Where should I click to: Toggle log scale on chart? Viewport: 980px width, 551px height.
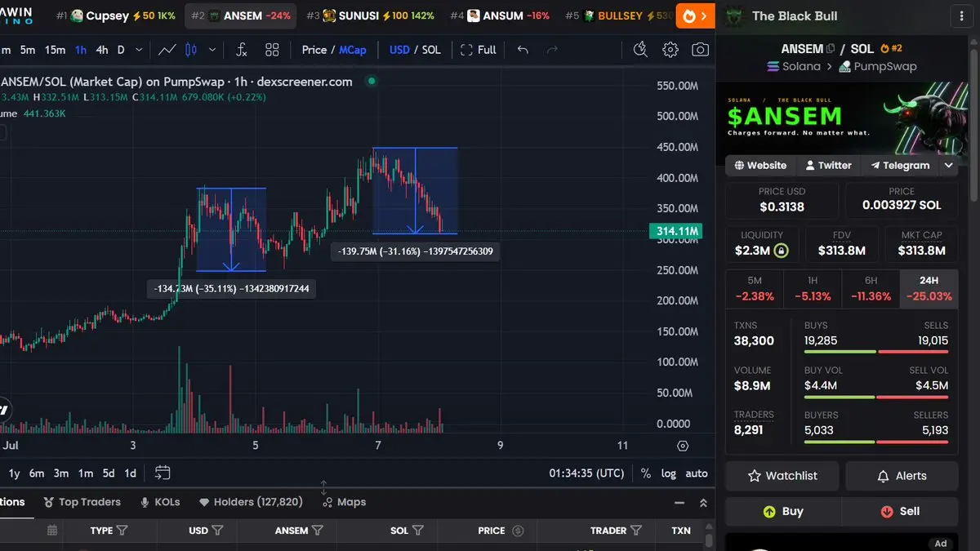(x=669, y=473)
